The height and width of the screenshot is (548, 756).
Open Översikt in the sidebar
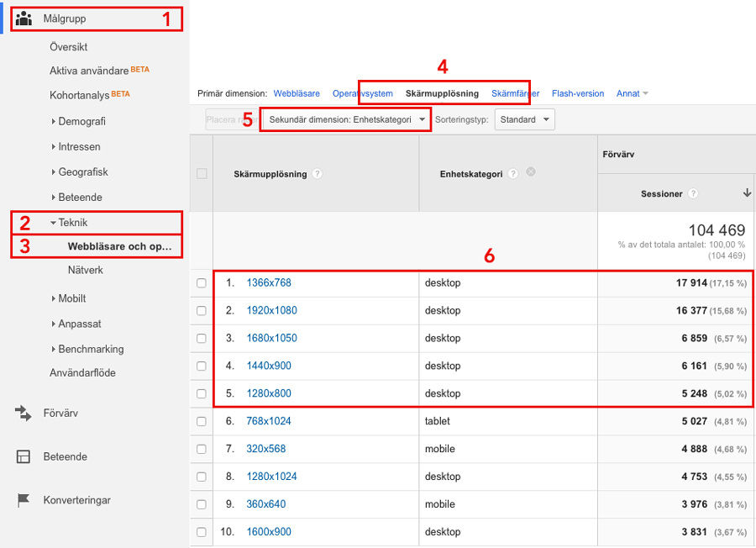coord(69,47)
